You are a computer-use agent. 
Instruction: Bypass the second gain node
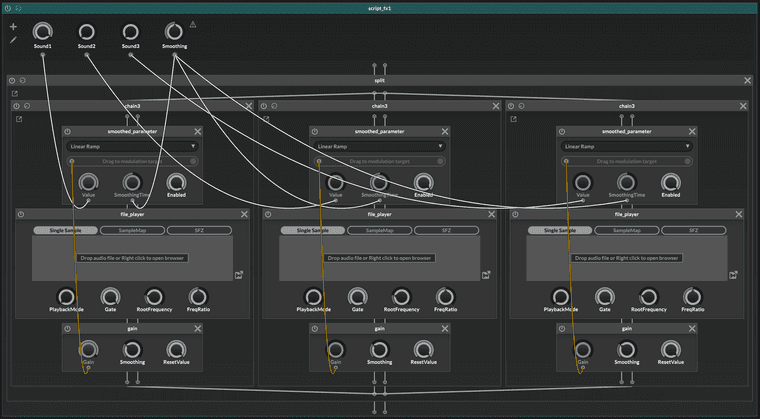tap(315, 329)
